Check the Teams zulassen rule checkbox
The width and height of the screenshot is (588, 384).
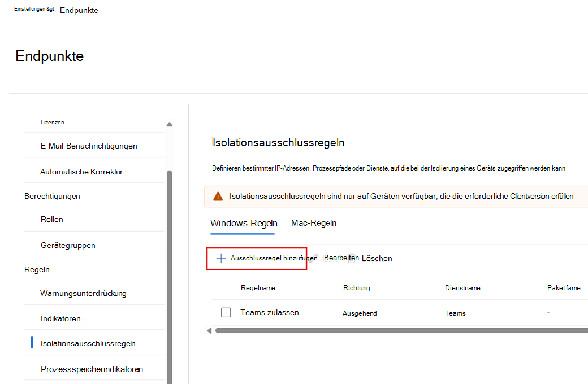tap(226, 312)
